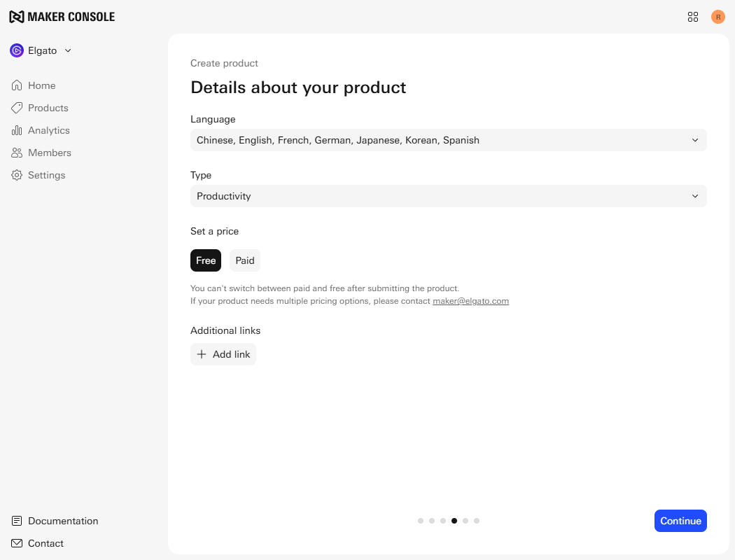The image size is (735, 560).
Task: Click the Add link button
Action: click(x=223, y=354)
